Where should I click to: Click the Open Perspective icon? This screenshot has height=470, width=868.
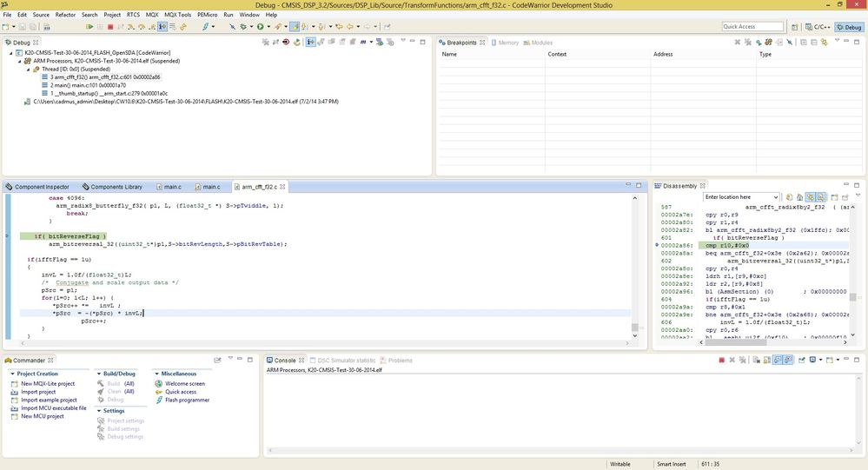point(794,27)
